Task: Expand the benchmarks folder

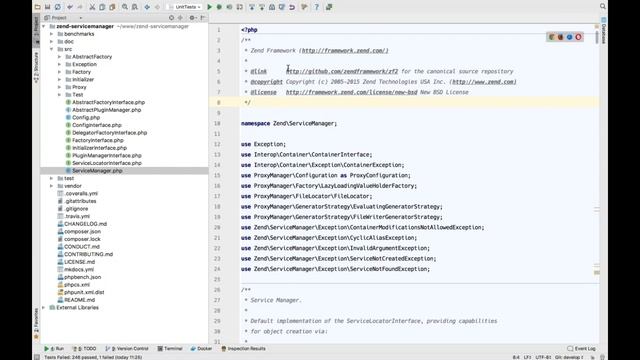Action: [x=51, y=34]
